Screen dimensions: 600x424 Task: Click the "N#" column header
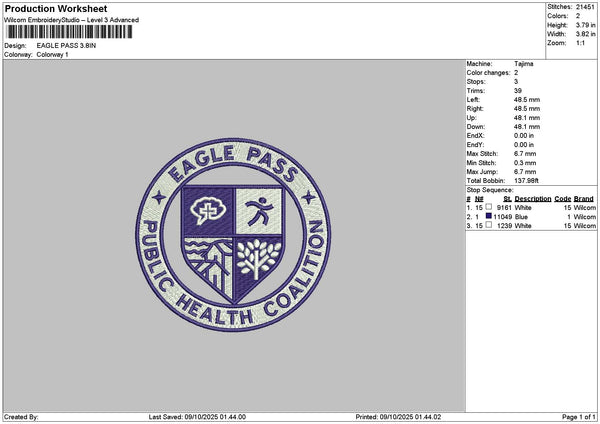tap(479, 199)
